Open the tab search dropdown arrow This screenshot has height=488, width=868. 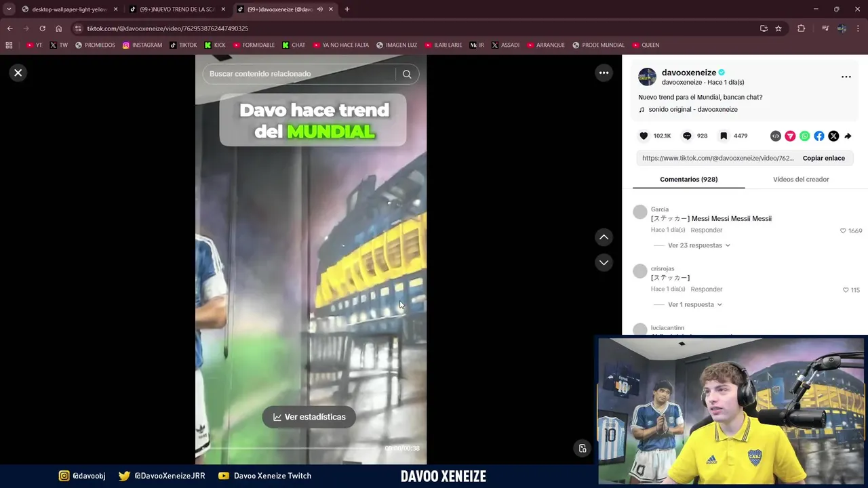(x=9, y=9)
